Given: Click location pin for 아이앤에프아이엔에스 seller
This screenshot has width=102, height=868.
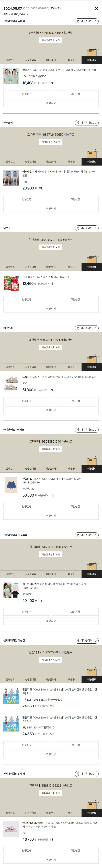Looking at the screenshot, I should (x=78, y=430).
